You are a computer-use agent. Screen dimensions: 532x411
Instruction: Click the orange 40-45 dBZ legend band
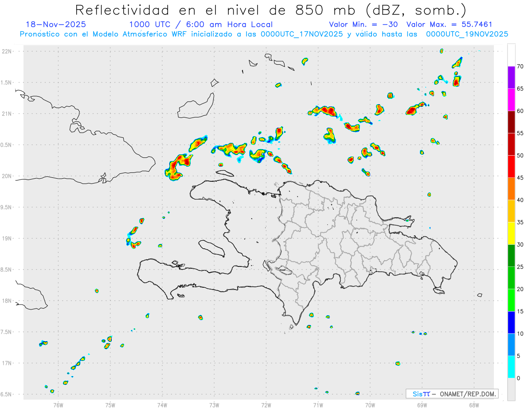point(511,189)
